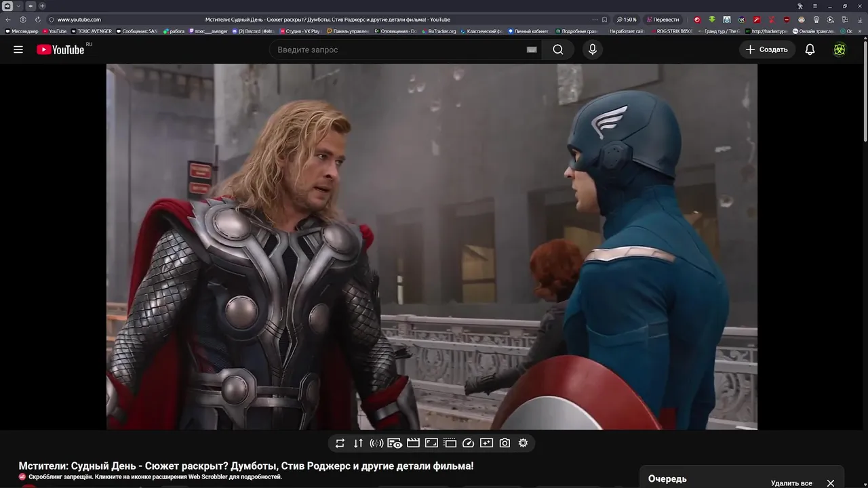Open the red circular extension icon
Viewport: 868px width, 488px height.
696,20
